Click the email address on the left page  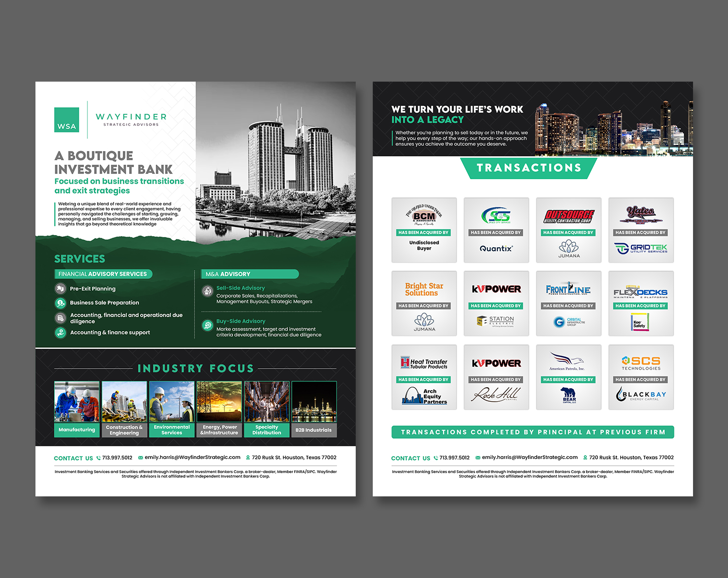coord(193,458)
